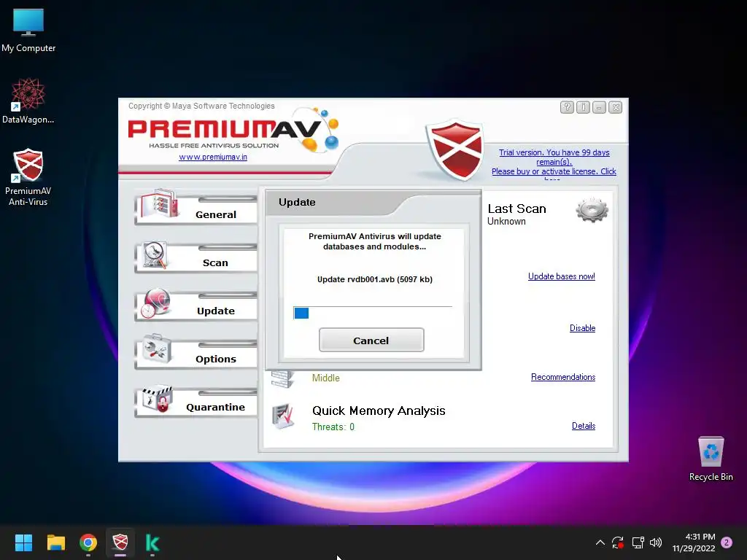Select the DataWagon desktop shortcut
Image resolution: width=747 pixels, height=560 pixels.
click(x=28, y=101)
